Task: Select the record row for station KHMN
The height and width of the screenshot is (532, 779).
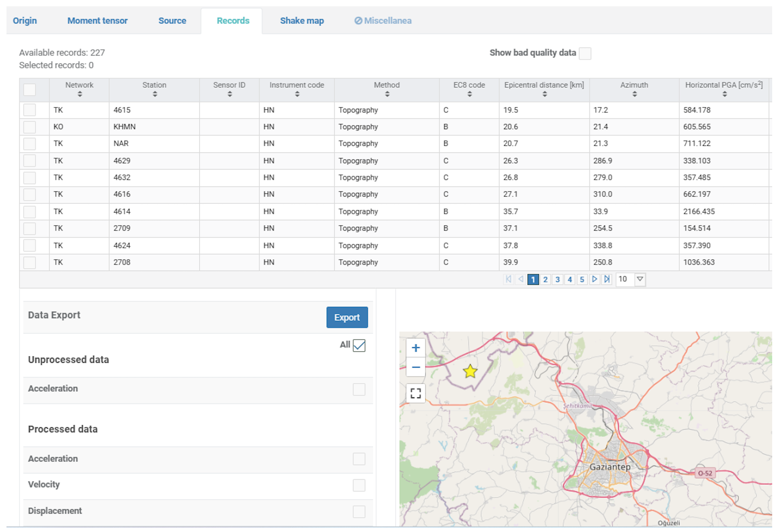Action: (30, 127)
